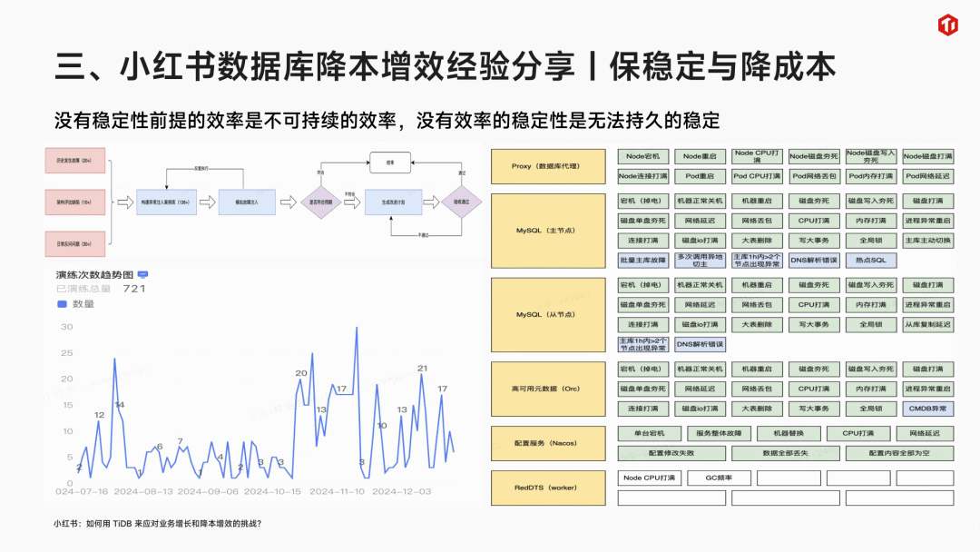Click the pink 日常反问问题 box
The width and height of the screenshot is (980, 552).
[x=75, y=244]
